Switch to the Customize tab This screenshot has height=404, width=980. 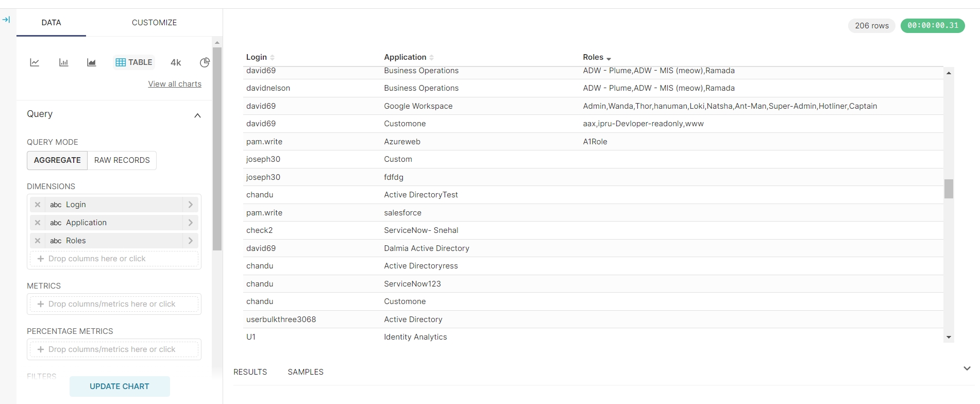point(154,23)
